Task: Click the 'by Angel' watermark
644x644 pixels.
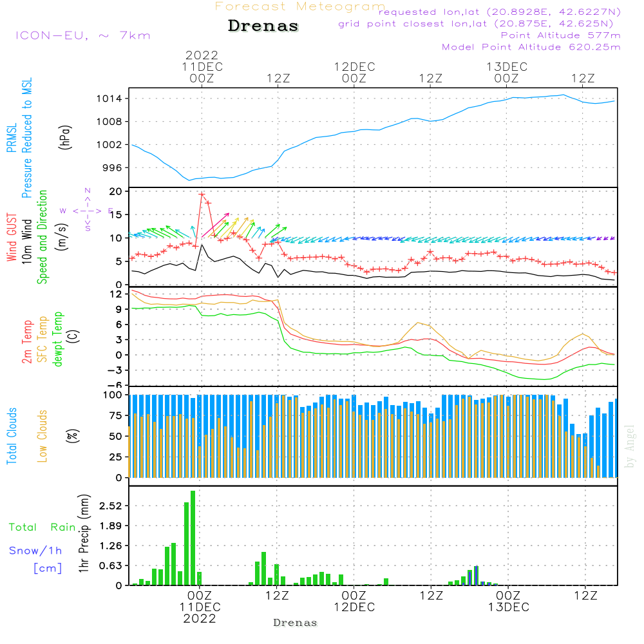Action: (630, 446)
